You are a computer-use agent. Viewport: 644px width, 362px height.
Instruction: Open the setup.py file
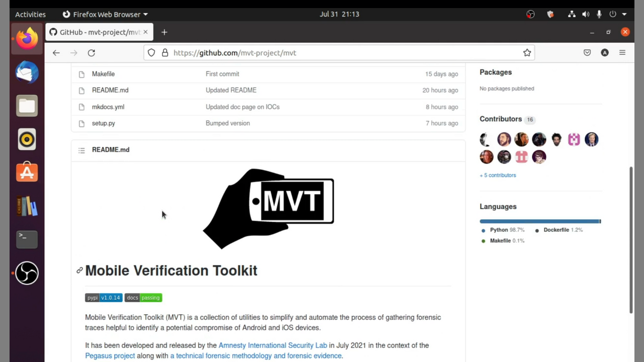(103, 123)
